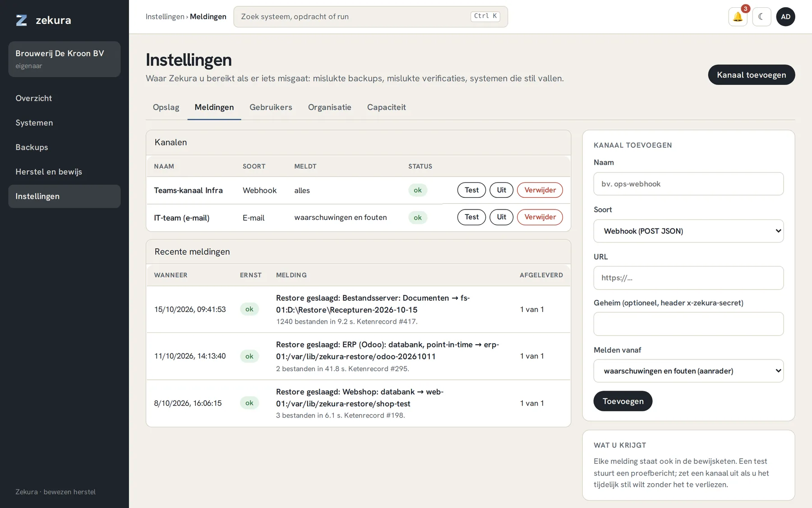Click the Toevoegen submit button
812x508 pixels.
(x=623, y=401)
